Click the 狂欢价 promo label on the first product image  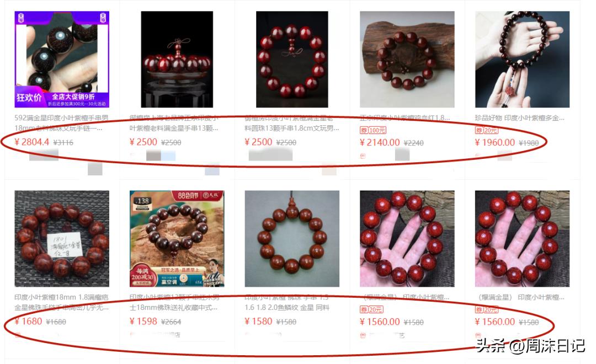click(29, 97)
